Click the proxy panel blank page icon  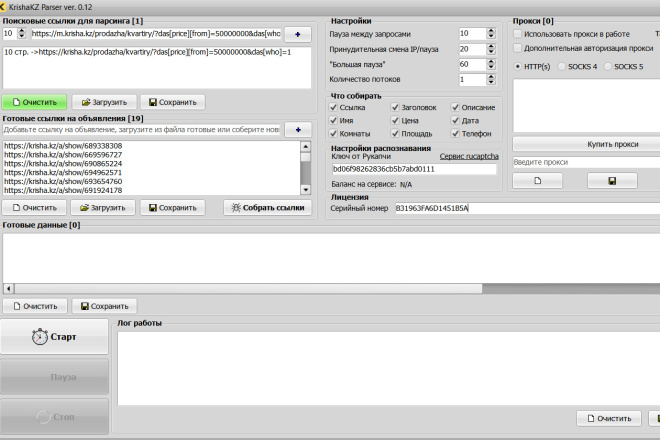[x=538, y=181]
